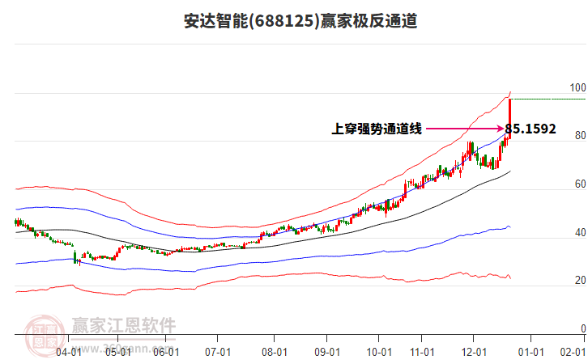588x364 pixels.
Task: Click the 04-01 date axis label
Action: [69, 352]
